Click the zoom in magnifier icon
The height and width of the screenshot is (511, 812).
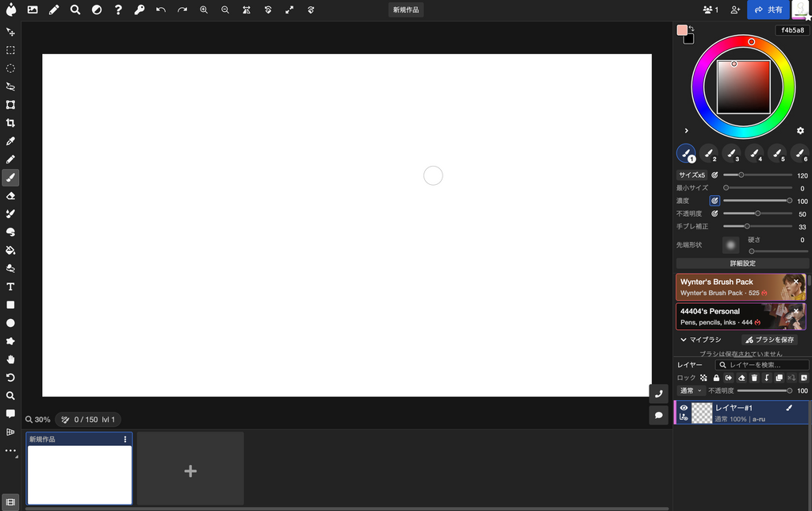(x=204, y=10)
